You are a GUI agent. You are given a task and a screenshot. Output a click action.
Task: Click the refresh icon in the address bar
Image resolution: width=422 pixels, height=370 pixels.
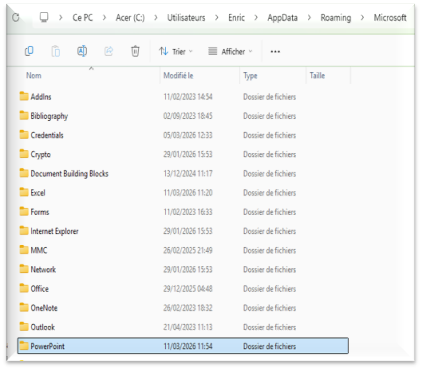click(x=16, y=17)
